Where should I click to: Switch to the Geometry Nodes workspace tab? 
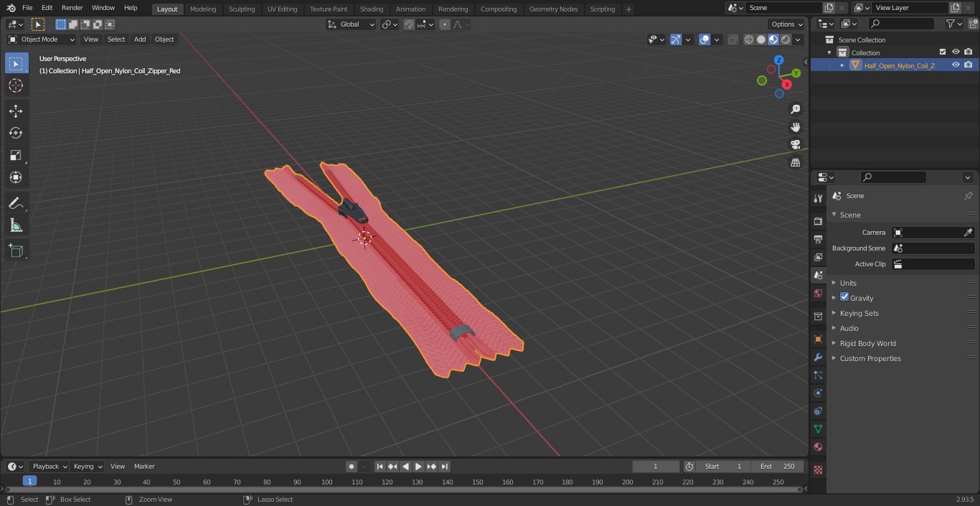553,9
